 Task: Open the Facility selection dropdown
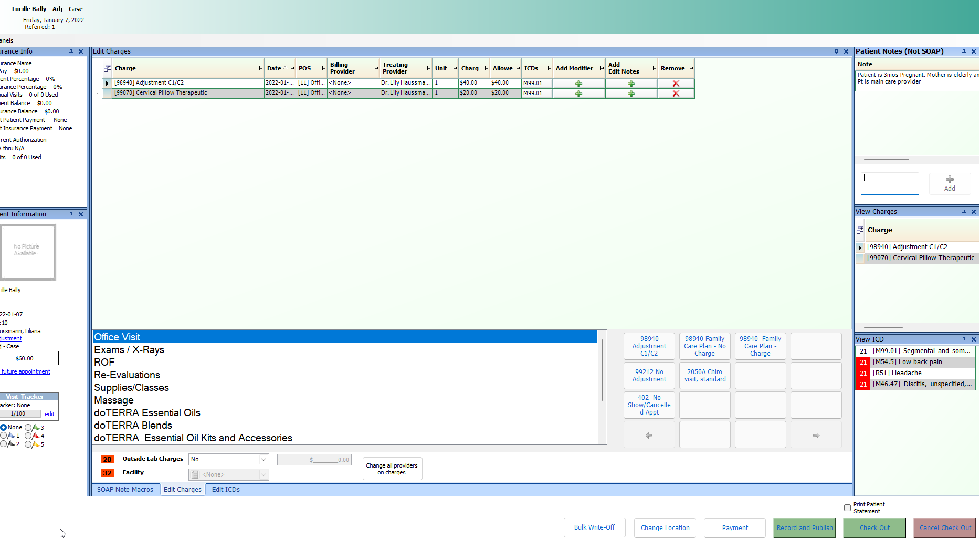[x=263, y=474]
